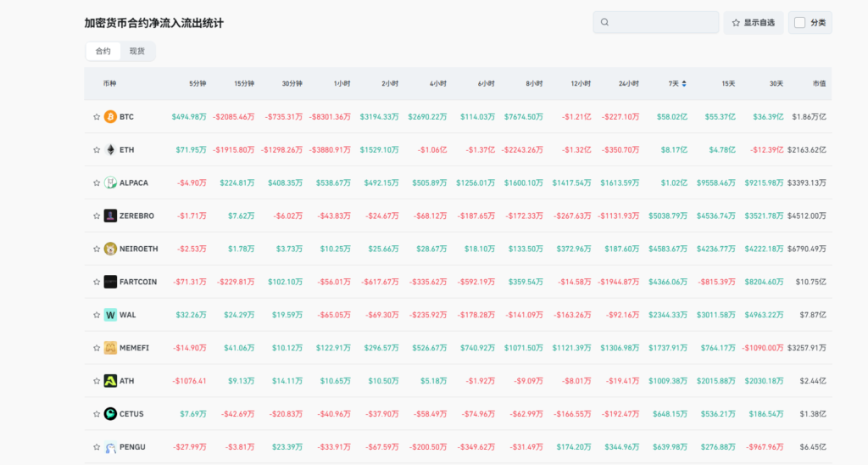Click the ZEREBRO coin logo icon
The height and width of the screenshot is (465, 868).
pos(110,216)
